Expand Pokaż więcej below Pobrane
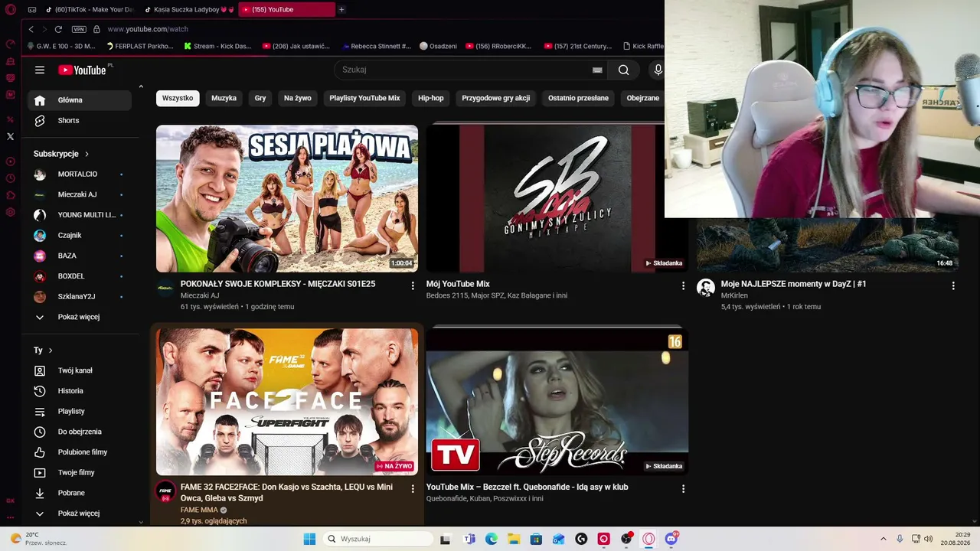 tap(80, 514)
